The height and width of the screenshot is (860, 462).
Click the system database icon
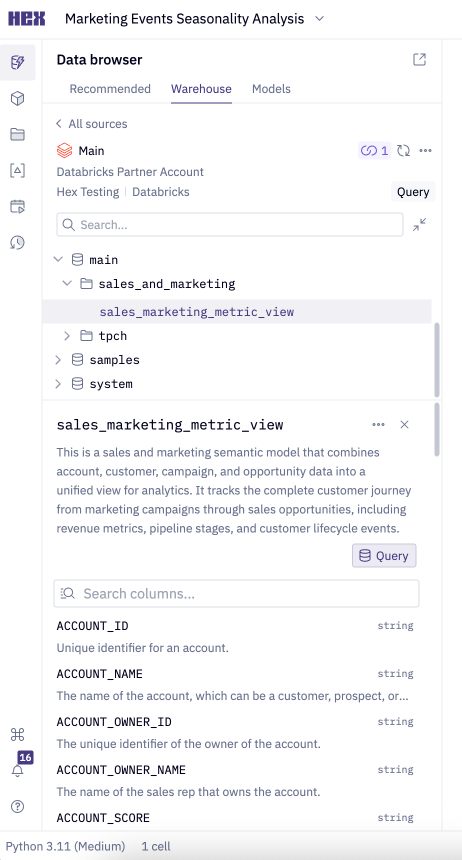click(77, 383)
